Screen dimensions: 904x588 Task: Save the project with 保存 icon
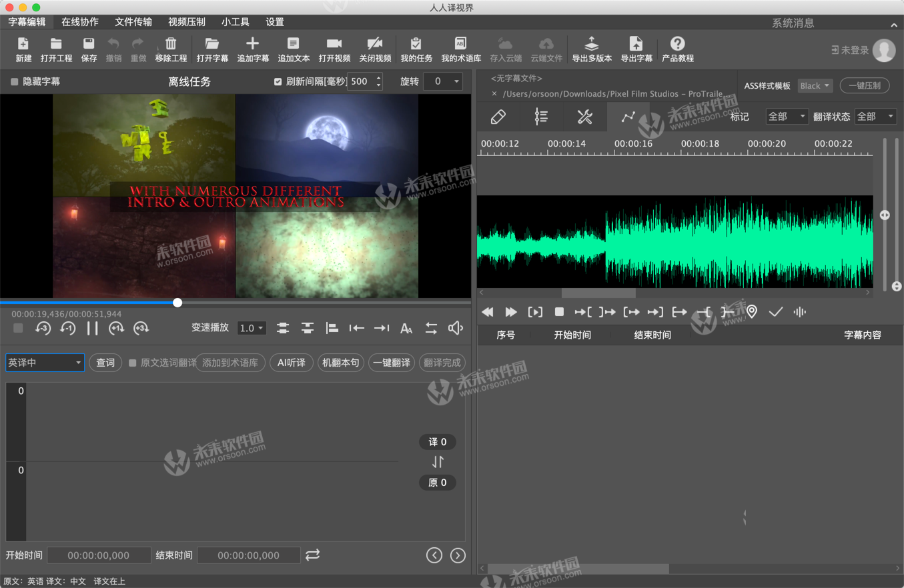click(89, 45)
